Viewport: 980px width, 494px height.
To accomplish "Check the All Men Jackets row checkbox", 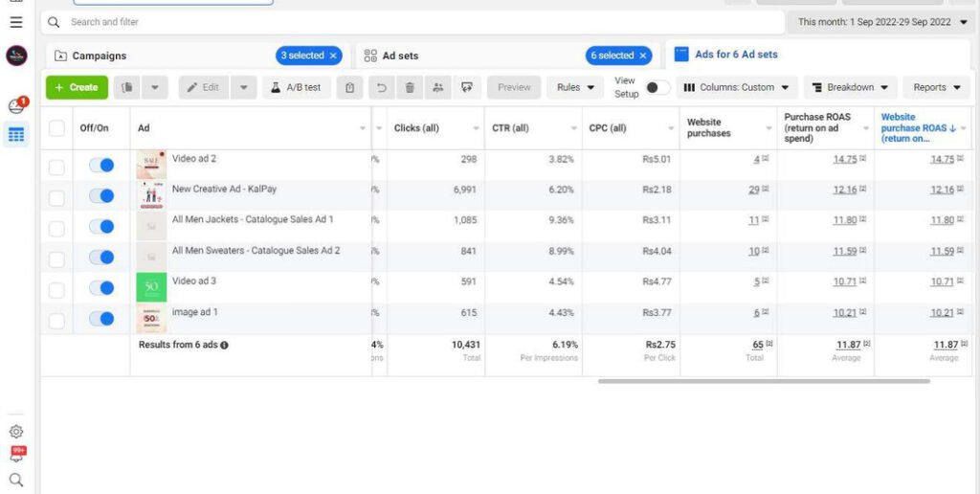I will [56, 228].
